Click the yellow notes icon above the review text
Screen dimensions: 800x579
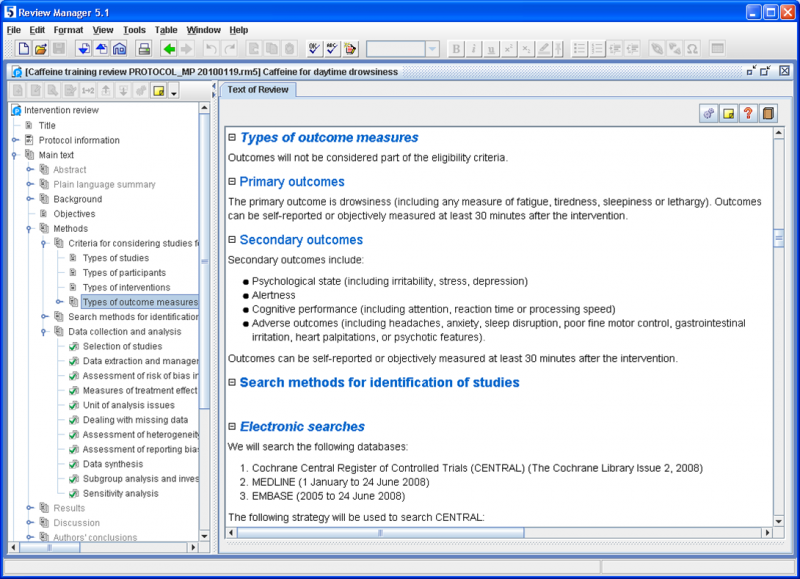[729, 114]
